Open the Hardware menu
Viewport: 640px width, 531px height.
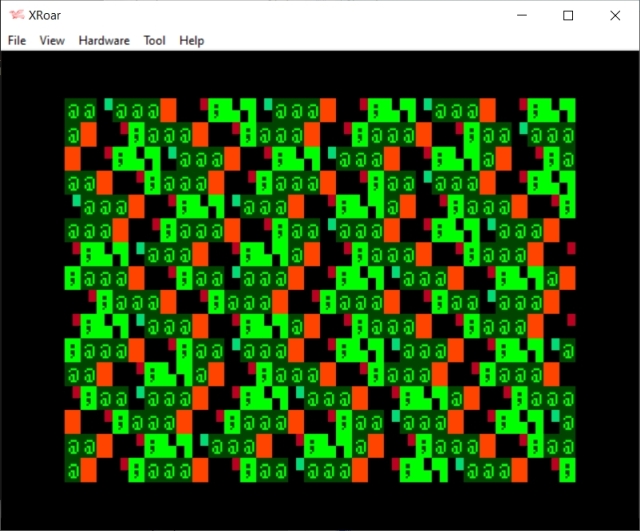tap(104, 40)
